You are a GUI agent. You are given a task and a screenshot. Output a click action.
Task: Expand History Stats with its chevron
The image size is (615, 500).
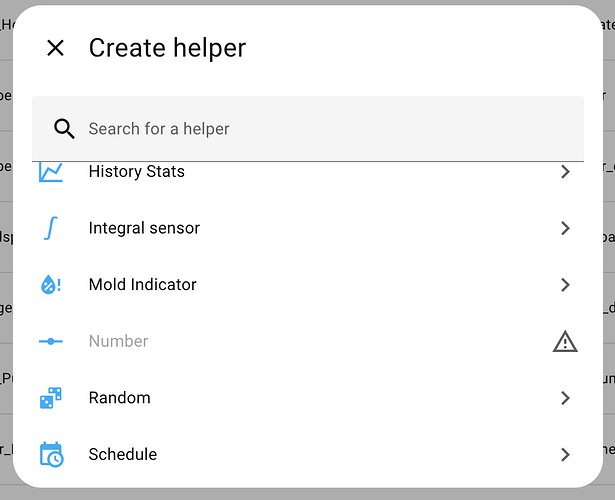(x=565, y=172)
